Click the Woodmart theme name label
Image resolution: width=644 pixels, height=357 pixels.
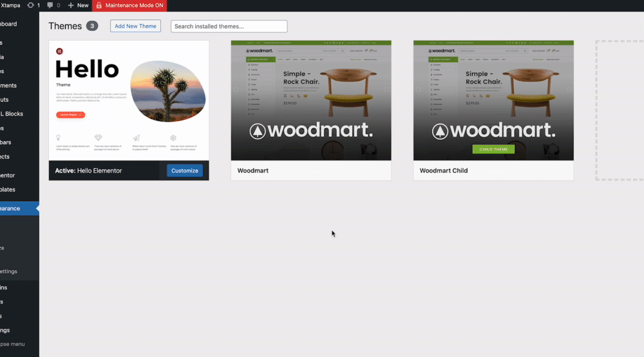(253, 171)
